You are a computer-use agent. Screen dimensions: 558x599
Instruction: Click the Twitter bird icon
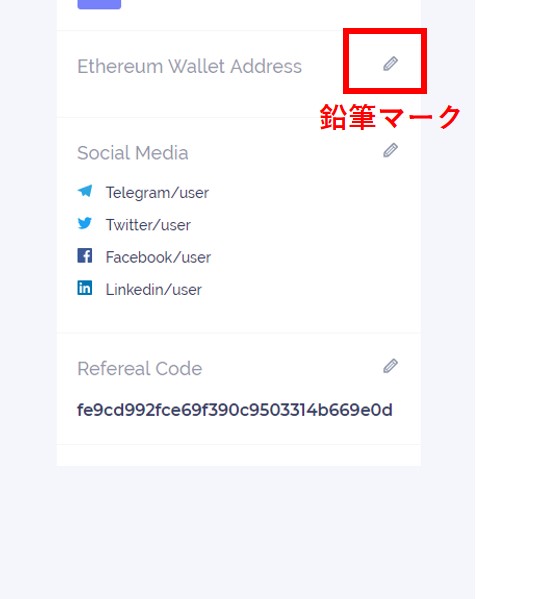pos(85,223)
